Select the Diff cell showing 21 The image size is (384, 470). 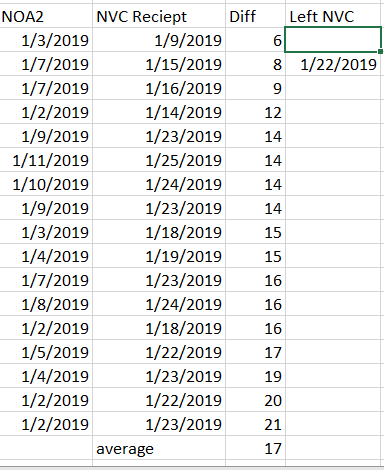pyautogui.click(x=255, y=424)
